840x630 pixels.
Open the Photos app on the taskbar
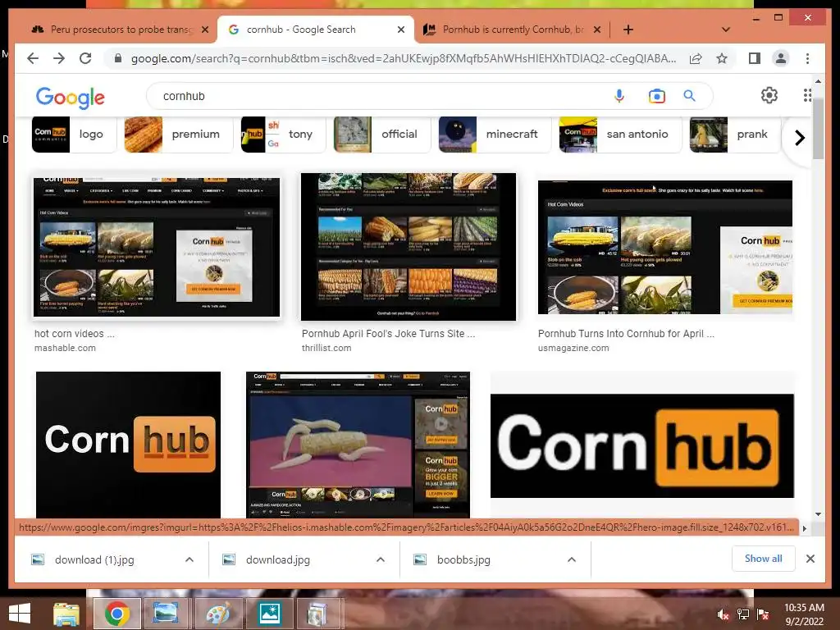coord(269,614)
